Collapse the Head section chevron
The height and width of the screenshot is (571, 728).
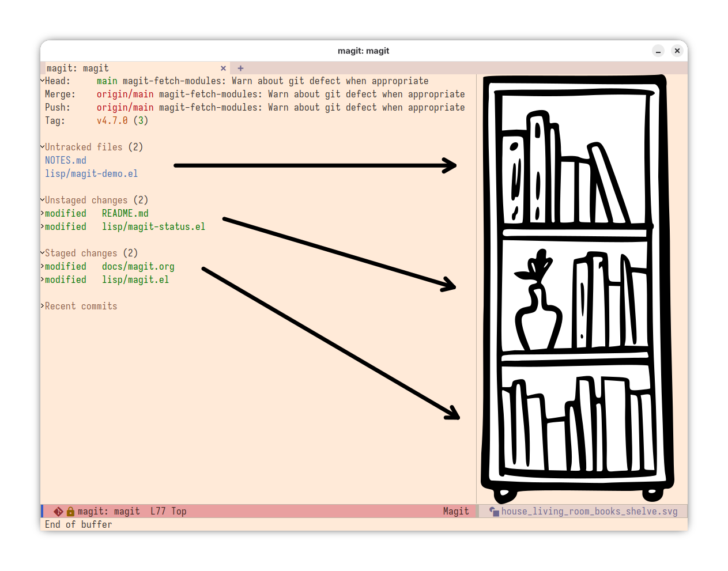click(43, 81)
